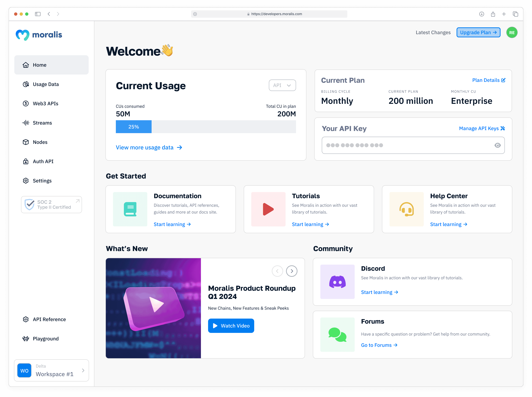This screenshot has height=397, width=532.
Task: Click the Manage API Keys tools icon
Action: point(503,128)
